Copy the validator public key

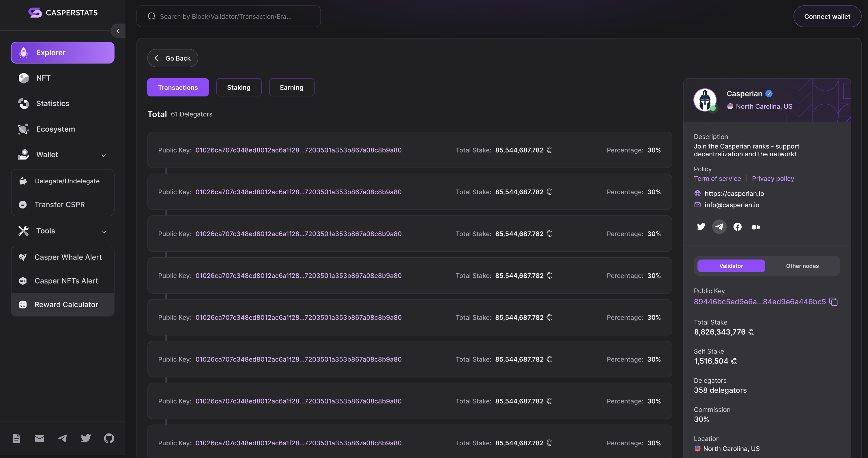click(833, 302)
